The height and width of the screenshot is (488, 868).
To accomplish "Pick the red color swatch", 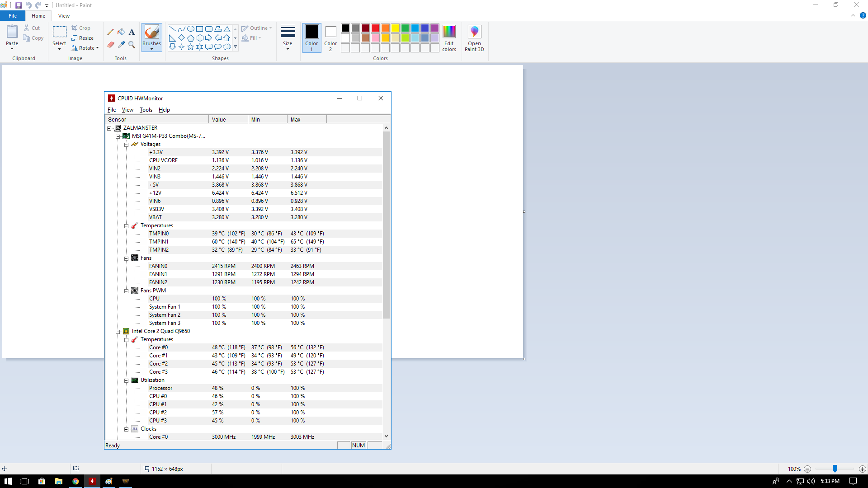I will [375, 28].
